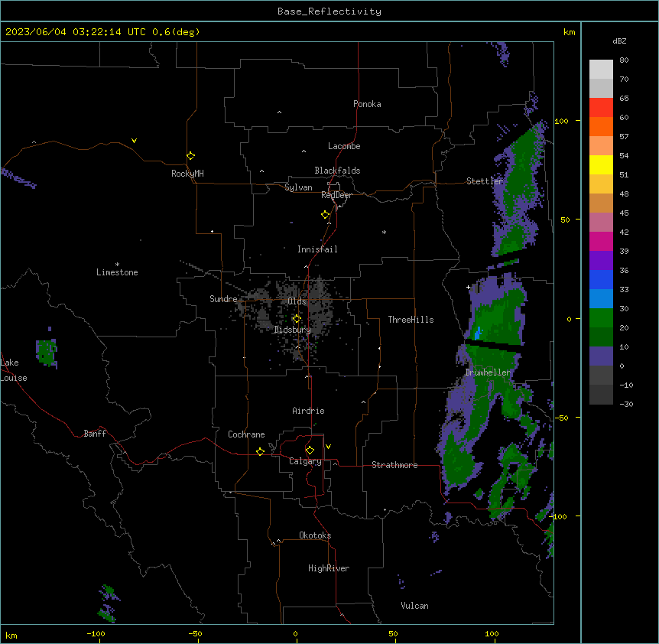Click the yellow diamond marker below Cochrane

pyautogui.click(x=260, y=451)
